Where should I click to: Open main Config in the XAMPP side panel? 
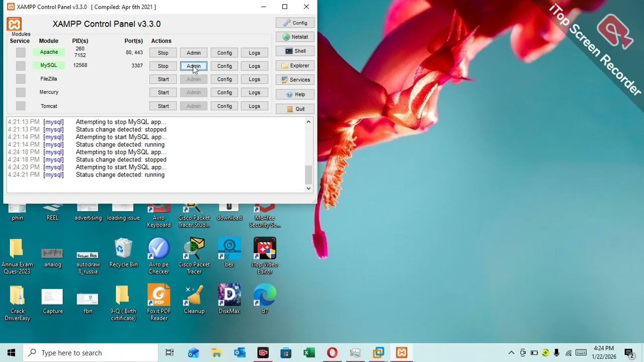(x=295, y=23)
